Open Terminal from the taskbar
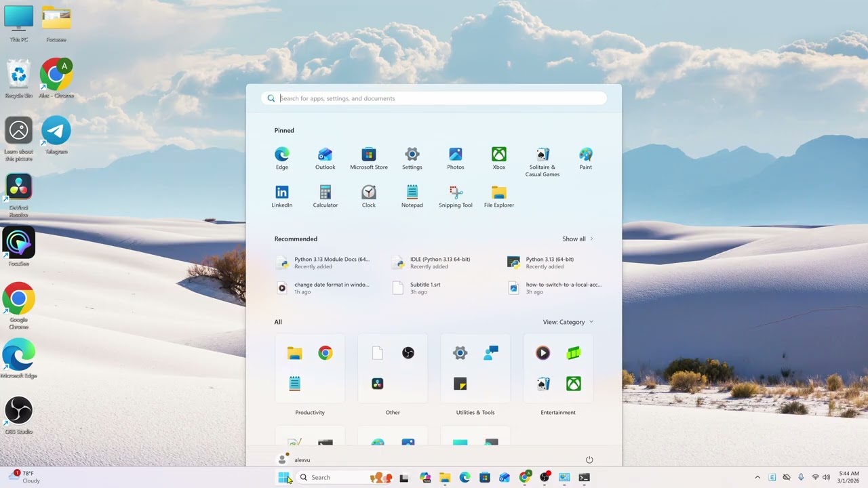This screenshot has height=488, width=868. pos(584,477)
